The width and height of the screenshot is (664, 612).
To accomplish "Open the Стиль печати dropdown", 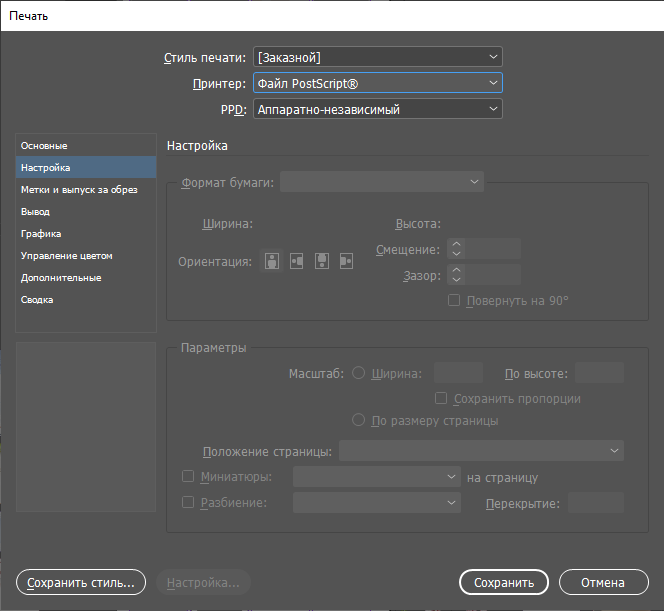I will click(x=378, y=57).
